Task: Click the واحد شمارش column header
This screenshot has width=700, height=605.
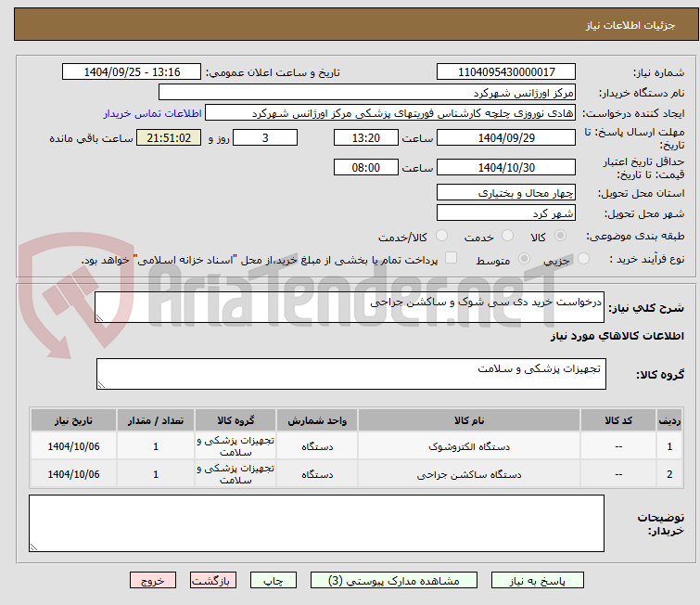Action: click(317, 420)
